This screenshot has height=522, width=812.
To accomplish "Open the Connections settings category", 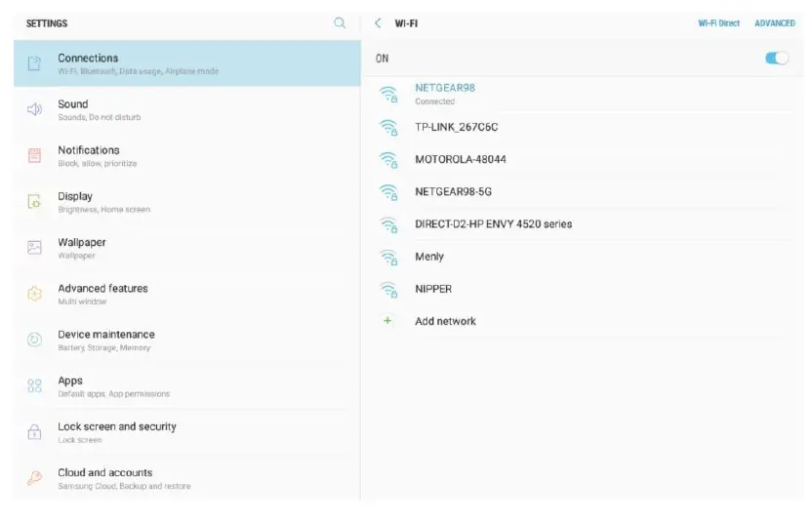I will tap(187, 63).
